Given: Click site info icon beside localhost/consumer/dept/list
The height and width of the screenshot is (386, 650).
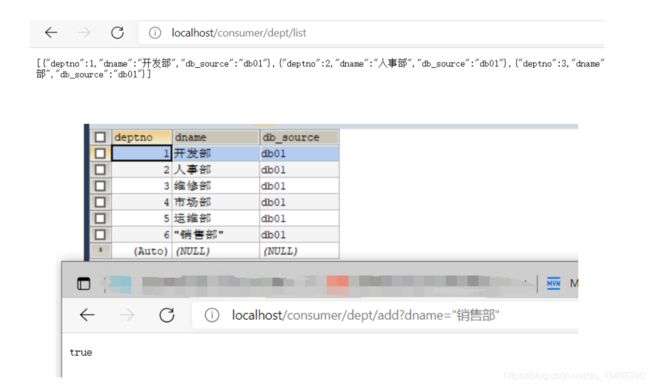Looking at the screenshot, I should coord(155,33).
